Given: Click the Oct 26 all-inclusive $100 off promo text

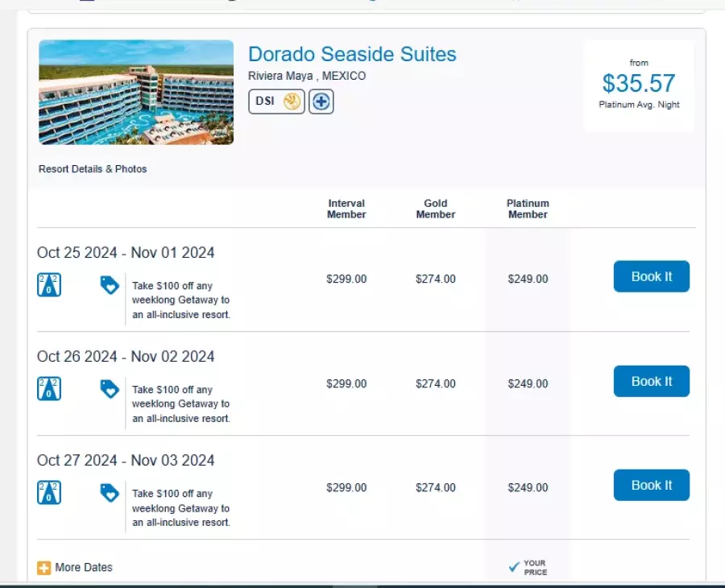Looking at the screenshot, I should point(181,404).
